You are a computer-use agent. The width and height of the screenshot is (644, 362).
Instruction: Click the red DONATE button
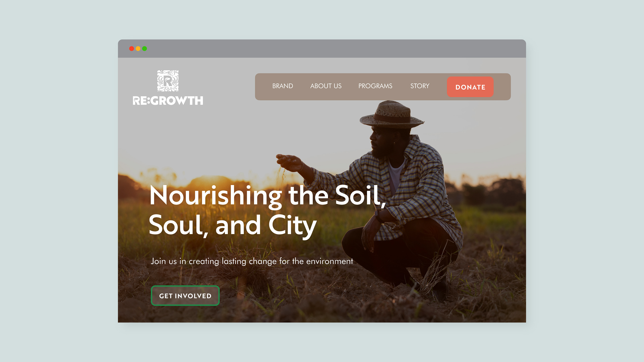pyautogui.click(x=470, y=87)
